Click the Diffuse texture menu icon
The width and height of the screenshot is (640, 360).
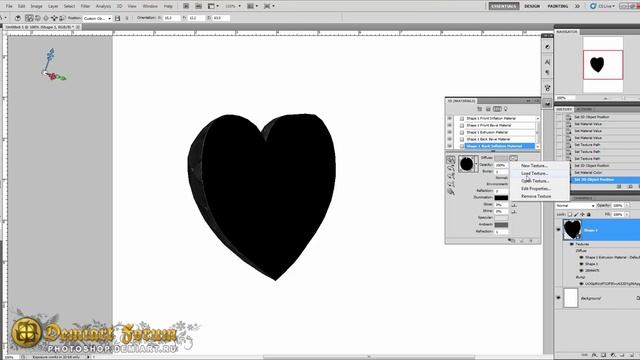coord(513,158)
